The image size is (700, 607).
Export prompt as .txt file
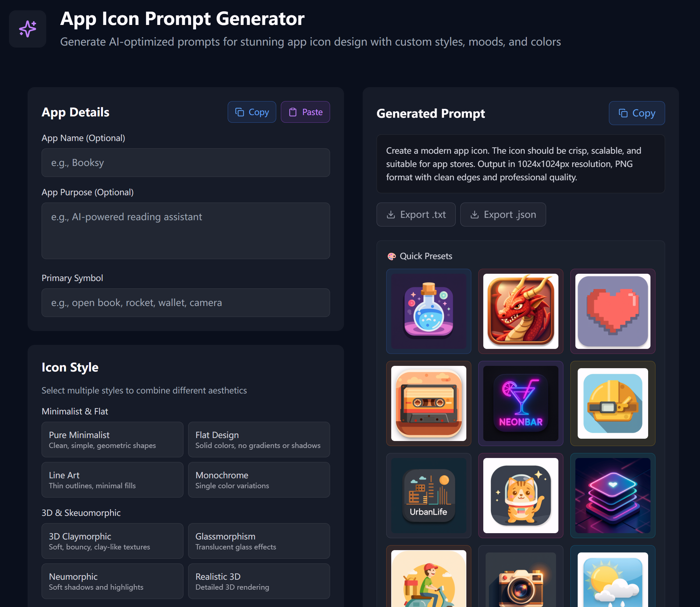(x=416, y=215)
